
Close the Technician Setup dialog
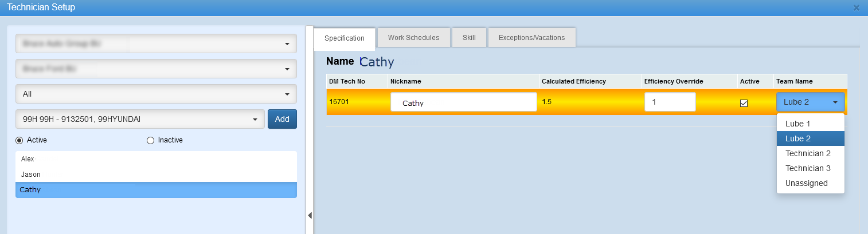[857, 8]
